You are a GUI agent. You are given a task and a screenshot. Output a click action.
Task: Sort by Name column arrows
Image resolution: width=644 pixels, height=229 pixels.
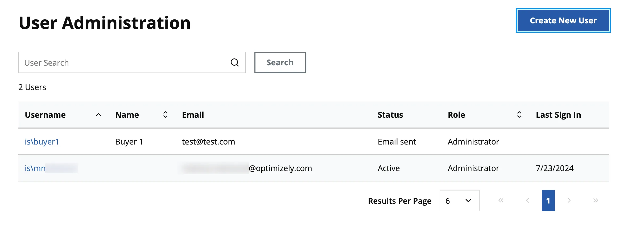(x=165, y=115)
